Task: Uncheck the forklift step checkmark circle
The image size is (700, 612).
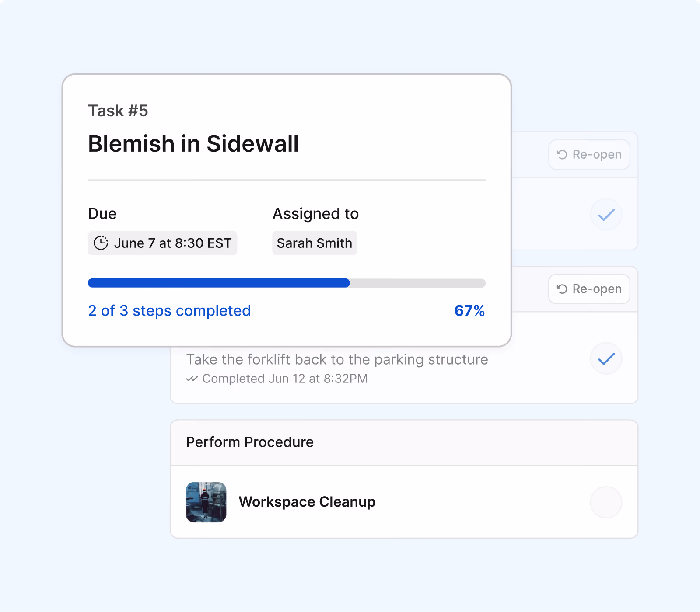Action: pos(606,358)
